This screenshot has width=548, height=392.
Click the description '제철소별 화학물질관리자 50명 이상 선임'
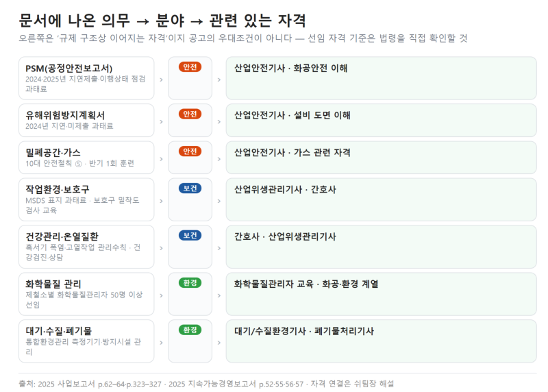point(84,299)
